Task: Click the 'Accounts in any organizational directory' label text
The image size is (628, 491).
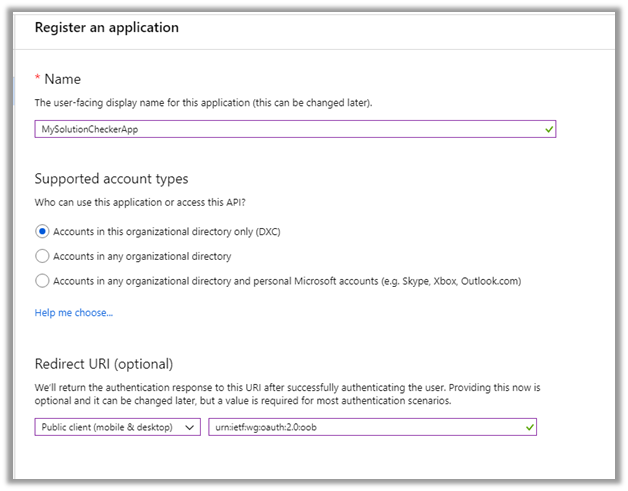Action: 142,256
